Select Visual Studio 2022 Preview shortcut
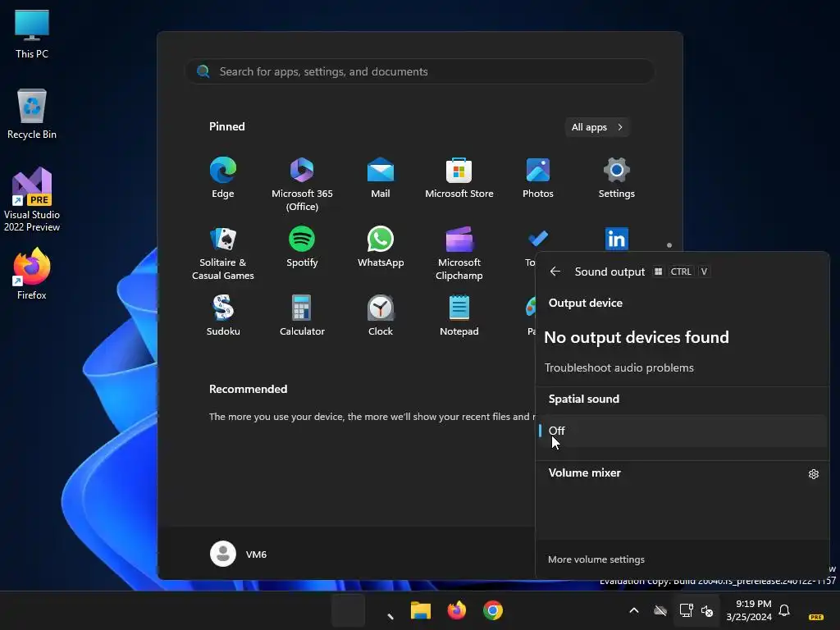Screen dimensions: 840x630 point(32,199)
